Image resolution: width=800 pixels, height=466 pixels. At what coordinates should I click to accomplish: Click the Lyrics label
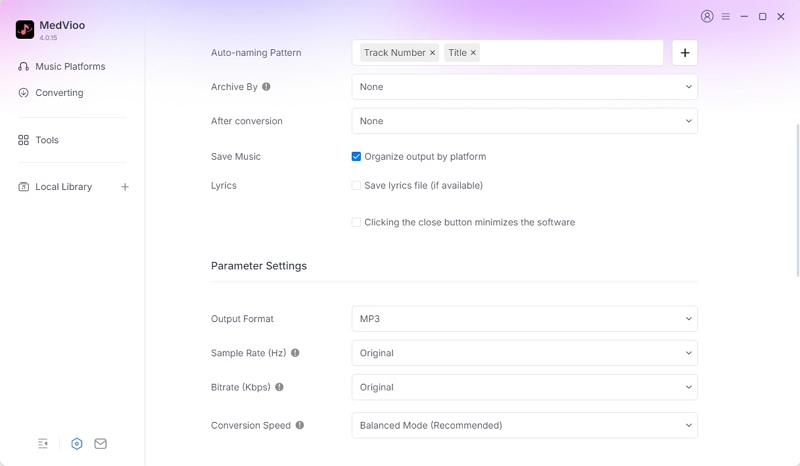click(223, 185)
